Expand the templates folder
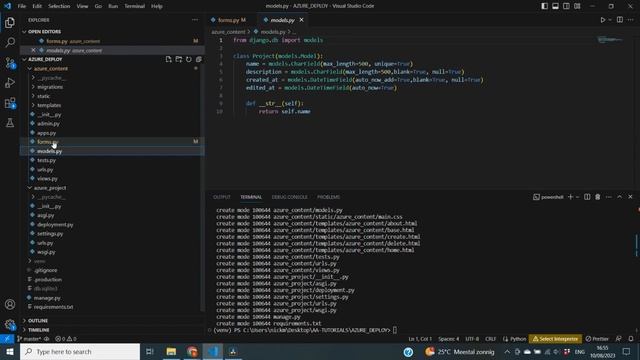The height and width of the screenshot is (360, 640). (49, 105)
